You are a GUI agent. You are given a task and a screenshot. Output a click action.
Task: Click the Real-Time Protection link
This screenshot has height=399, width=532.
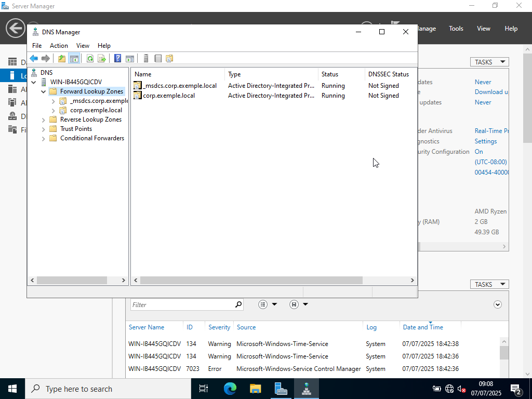point(491,130)
